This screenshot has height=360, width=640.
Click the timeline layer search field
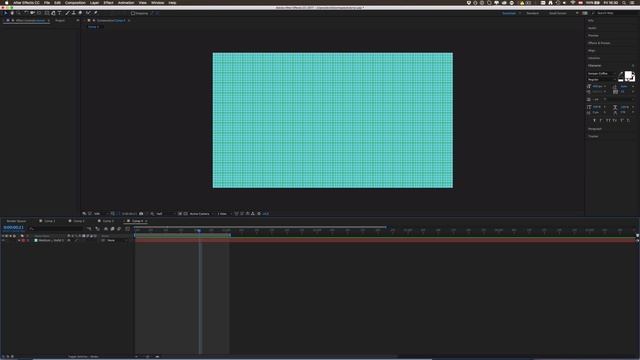[x=57, y=229]
